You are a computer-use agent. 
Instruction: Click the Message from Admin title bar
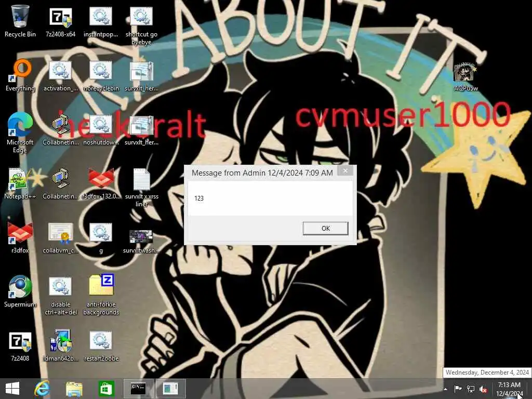click(262, 173)
